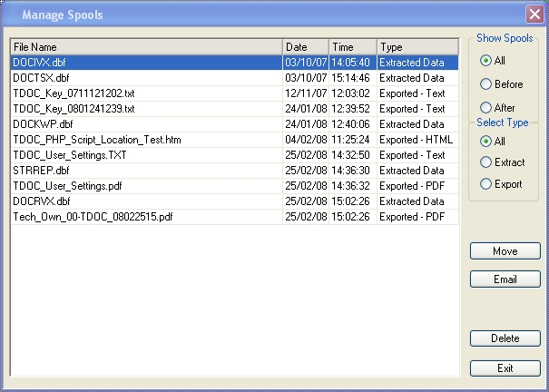Click the 12:40:06 time cell

pos(353,124)
